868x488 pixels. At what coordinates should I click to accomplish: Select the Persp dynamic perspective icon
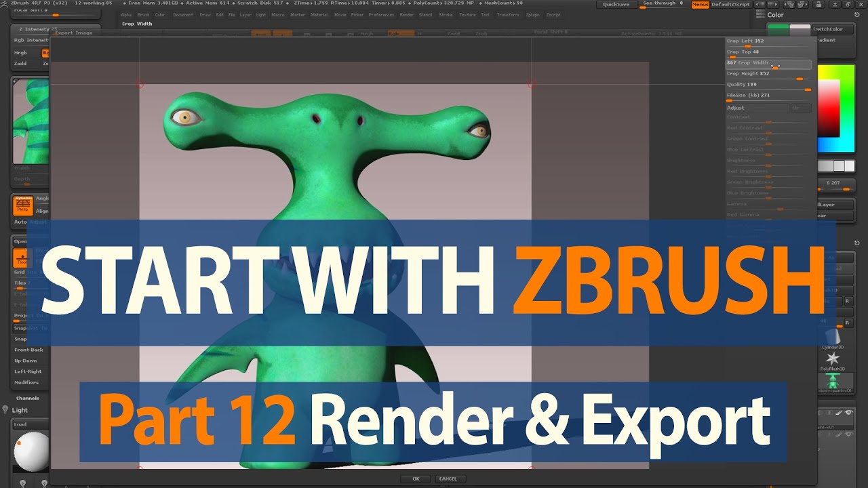pyautogui.click(x=24, y=206)
